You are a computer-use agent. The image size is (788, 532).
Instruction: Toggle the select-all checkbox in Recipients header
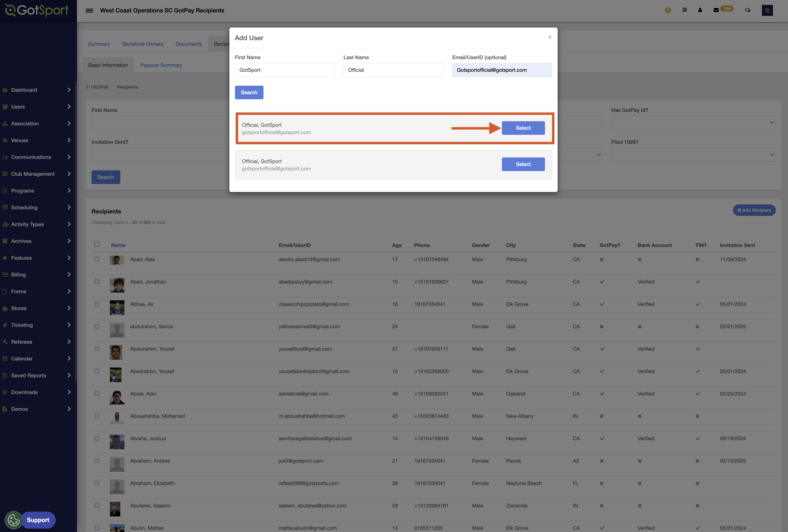tap(97, 245)
